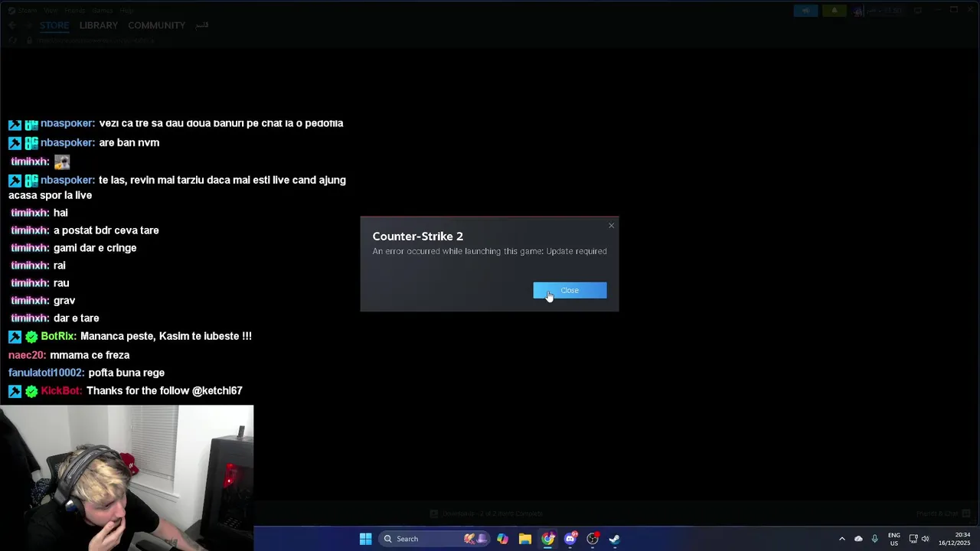
Task: Show hidden system tray icons
Action: point(841,539)
